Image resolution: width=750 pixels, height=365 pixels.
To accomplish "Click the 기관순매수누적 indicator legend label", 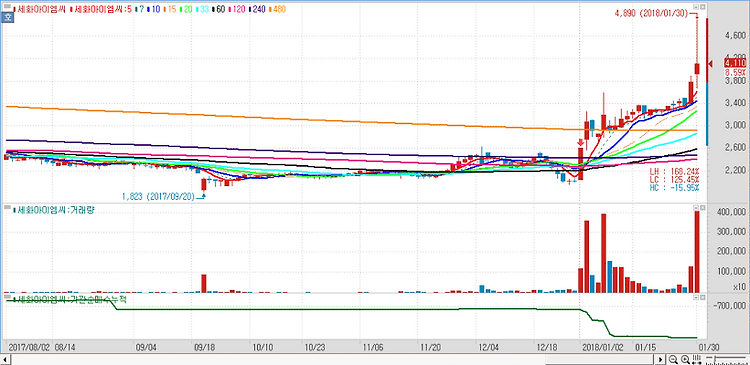I will click(70, 299).
